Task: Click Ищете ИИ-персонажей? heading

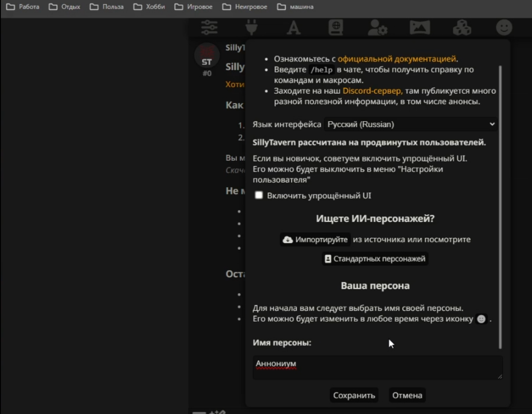Action: point(375,218)
